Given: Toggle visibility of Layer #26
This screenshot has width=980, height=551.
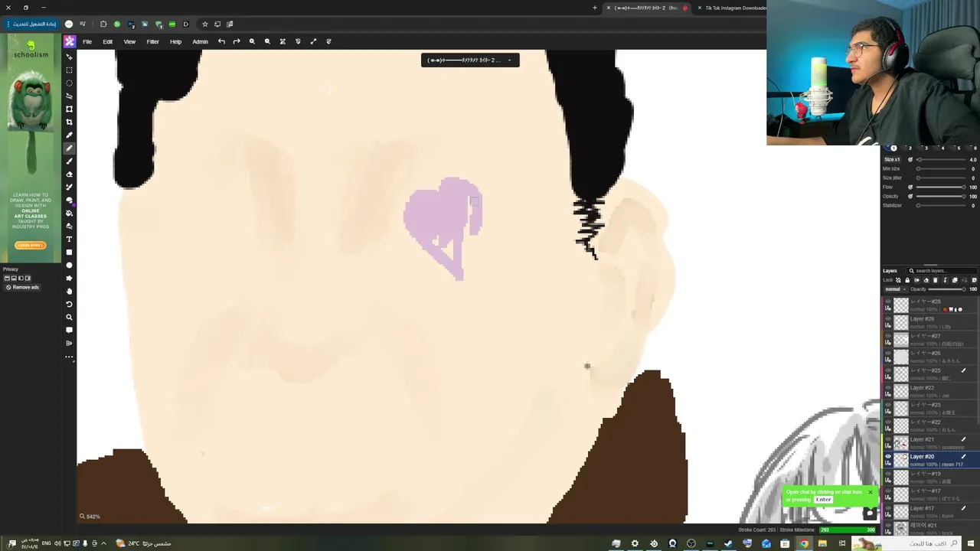Looking at the screenshot, I should tap(888, 319).
